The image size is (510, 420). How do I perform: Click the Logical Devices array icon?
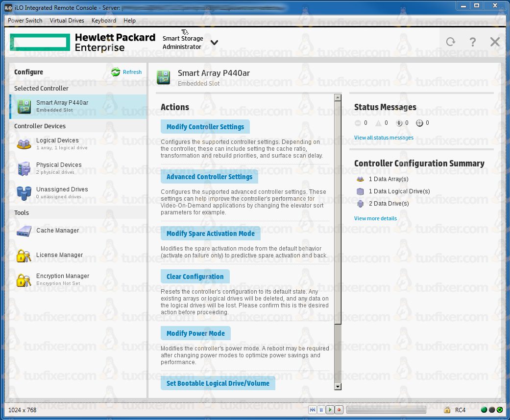pos(24,144)
